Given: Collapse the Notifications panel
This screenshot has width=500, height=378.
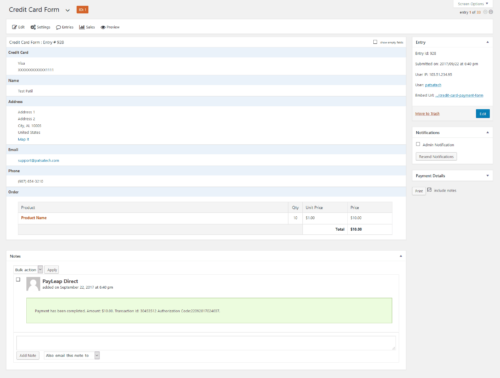Looking at the screenshot, I should [x=487, y=133].
